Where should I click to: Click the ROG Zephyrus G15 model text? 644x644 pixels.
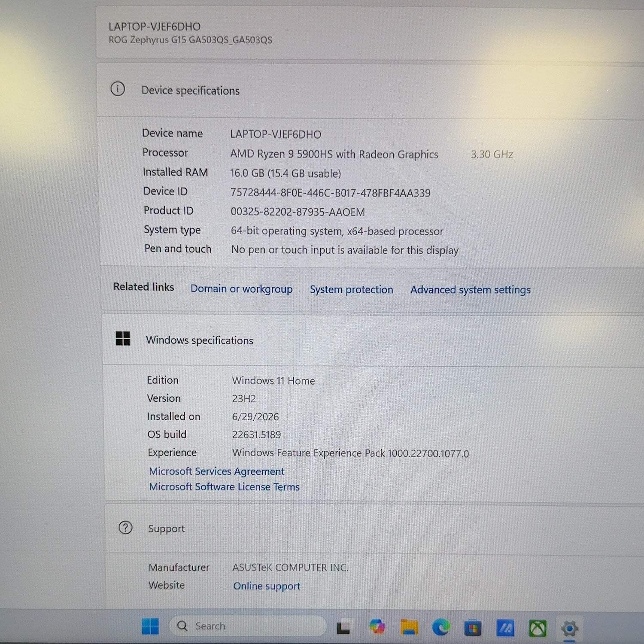[x=190, y=40]
